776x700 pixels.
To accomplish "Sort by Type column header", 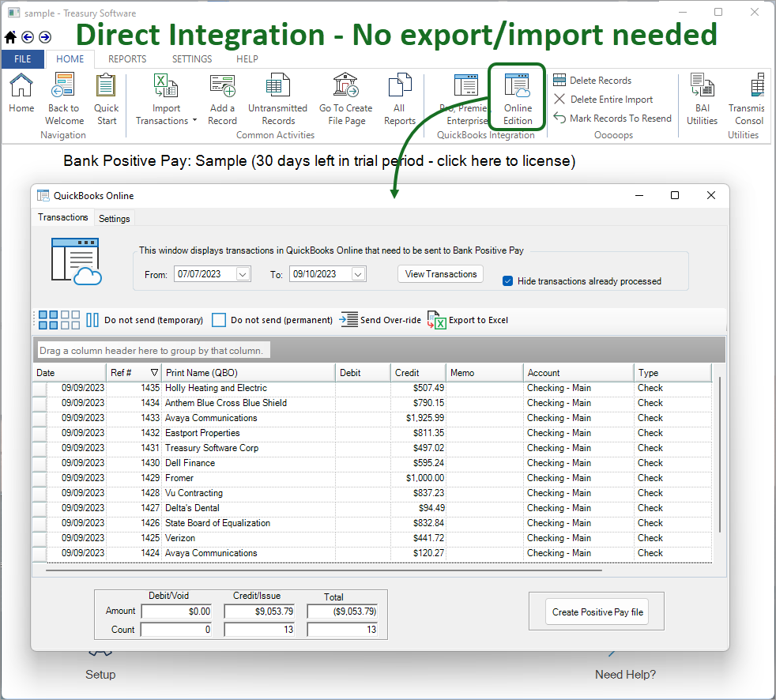I will [672, 373].
